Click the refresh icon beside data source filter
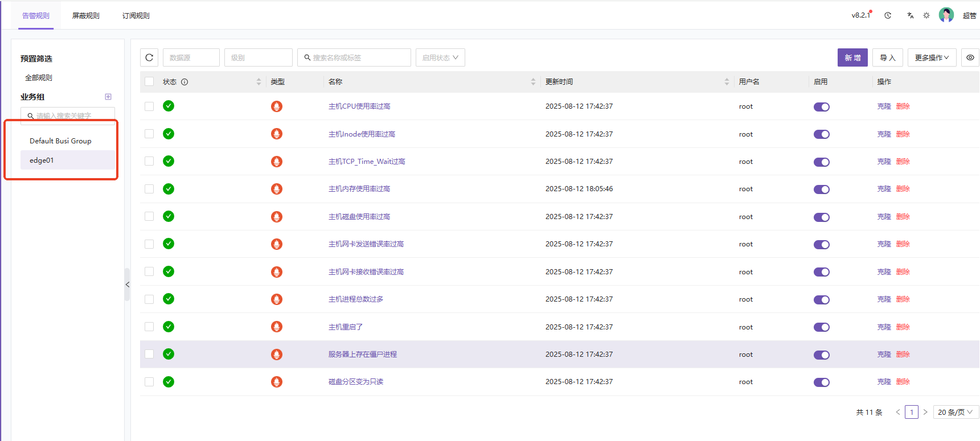980x441 pixels. 149,57
